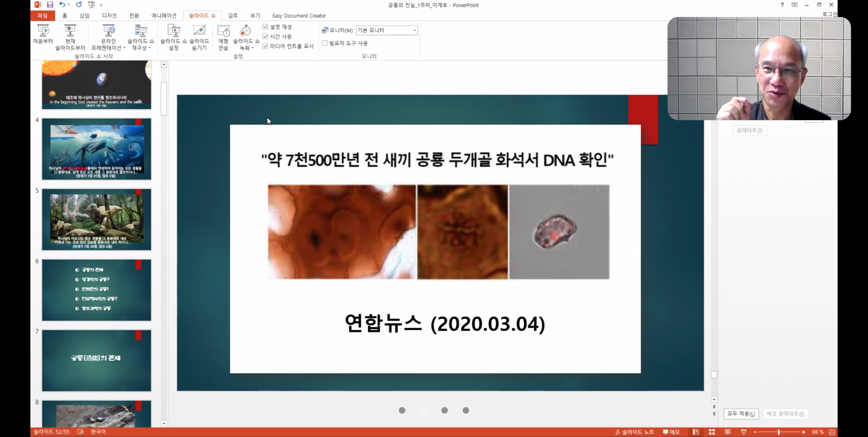Save the presentation with floppy icon
Image resolution: width=868 pixels, height=437 pixels.
[x=50, y=5]
